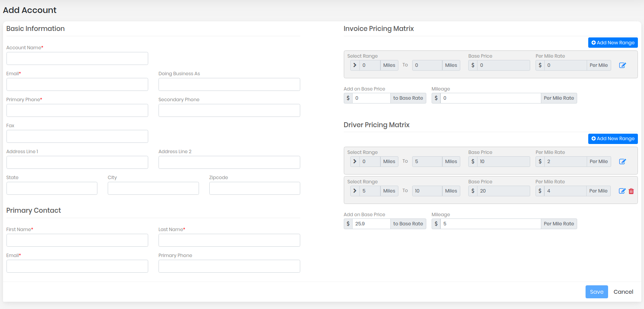The width and height of the screenshot is (644, 309).
Task: Click the dollar icon of Driver Mileage field
Action: click(x=436, y=224)
